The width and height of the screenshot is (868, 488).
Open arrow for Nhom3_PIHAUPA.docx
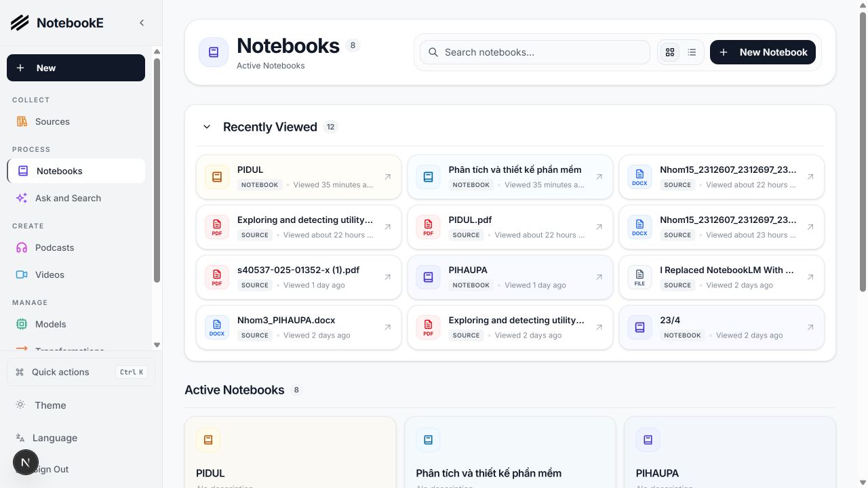[x=388, y=327]
